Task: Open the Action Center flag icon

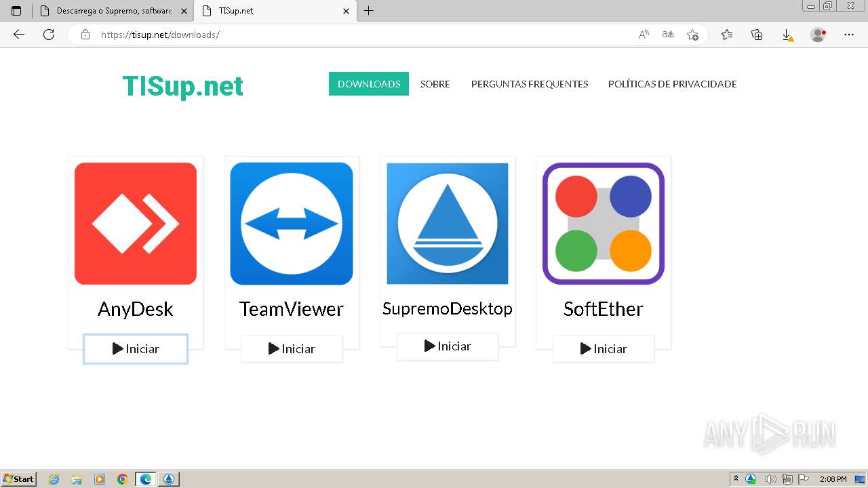Action: tap(804, 479)
